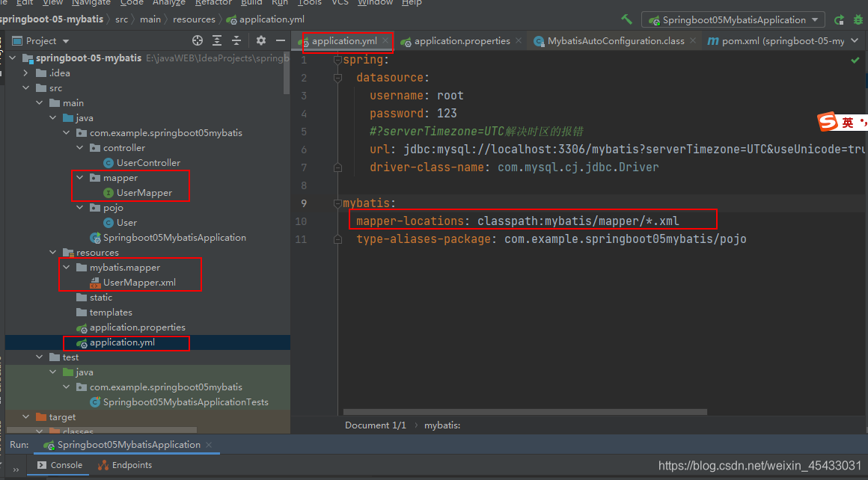Image resolution: width=868 pixels, height=480 pixels.
Task: Open the Refactor menu
Action: 213,3
